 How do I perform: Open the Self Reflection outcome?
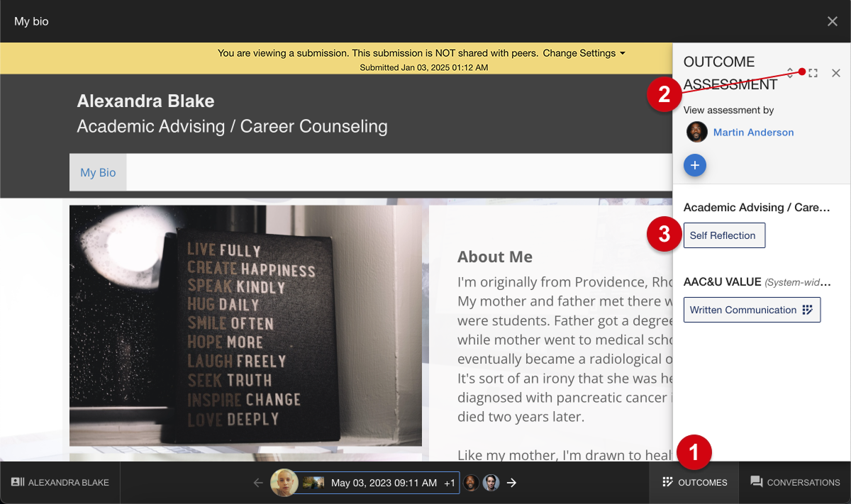[x=724, y=235]
